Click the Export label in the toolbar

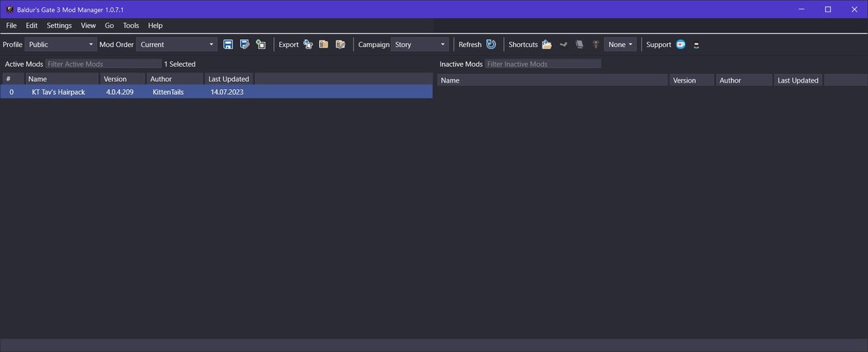(289, 44)
